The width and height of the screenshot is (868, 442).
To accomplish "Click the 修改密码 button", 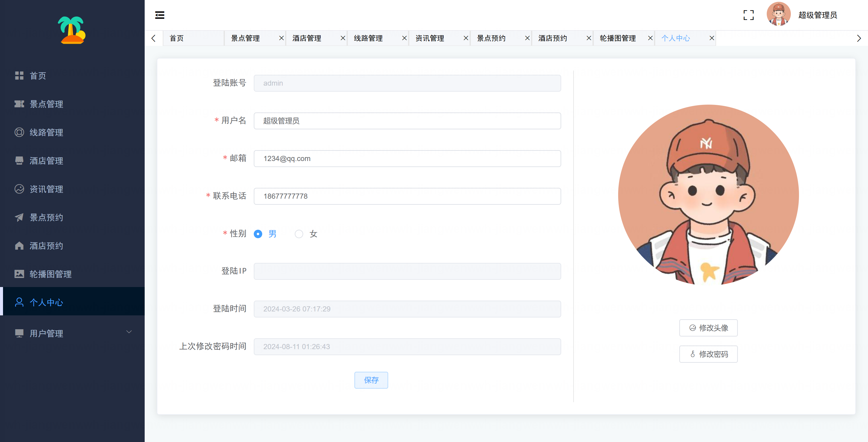I will click(x=708, y=354).
